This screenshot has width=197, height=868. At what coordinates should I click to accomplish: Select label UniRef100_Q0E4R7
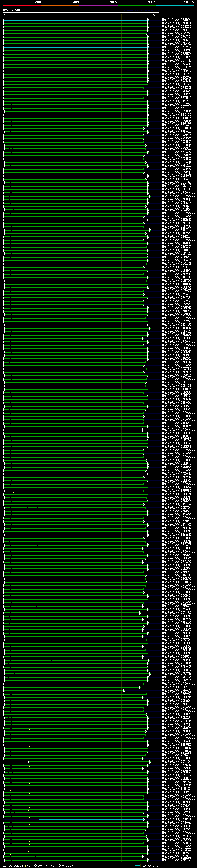point(176,43)
